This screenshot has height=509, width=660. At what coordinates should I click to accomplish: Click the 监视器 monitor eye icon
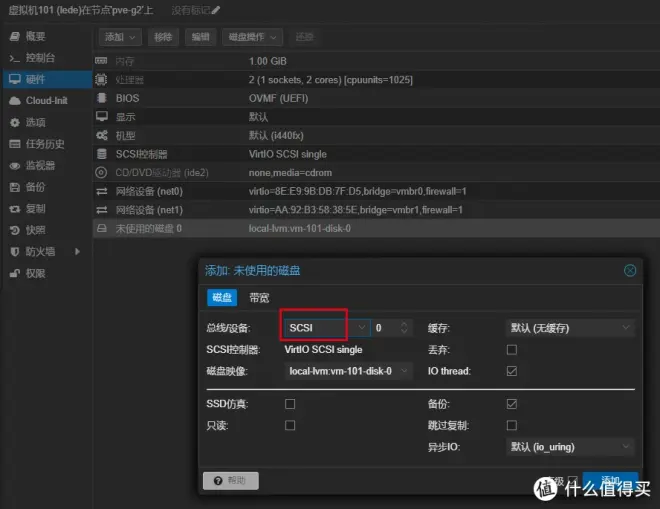15,166
